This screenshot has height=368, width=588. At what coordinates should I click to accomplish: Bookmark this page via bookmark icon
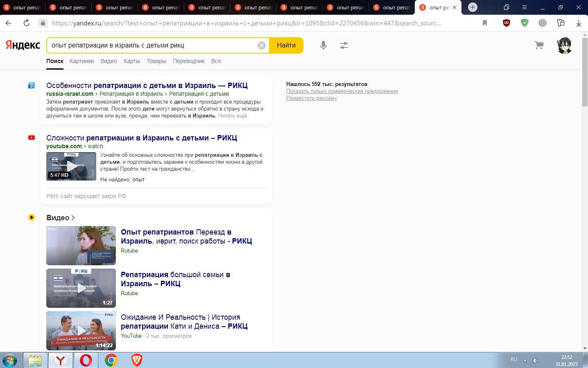coord(485,23)
